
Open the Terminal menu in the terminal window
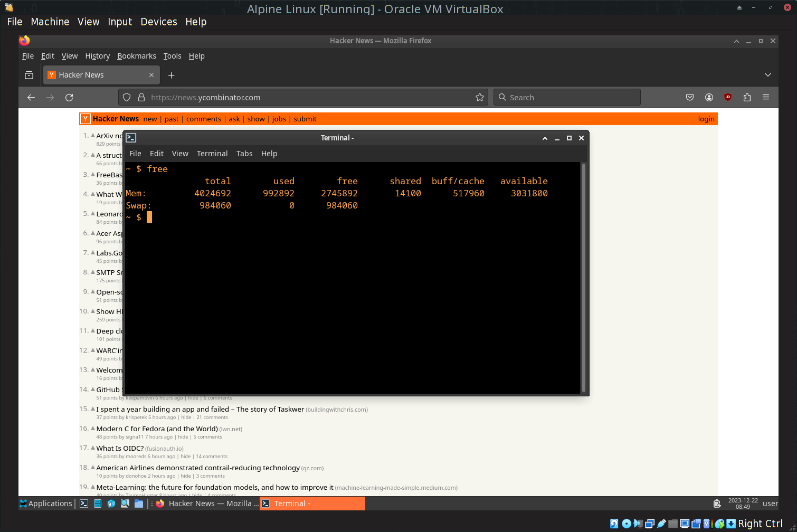(212, 154)
